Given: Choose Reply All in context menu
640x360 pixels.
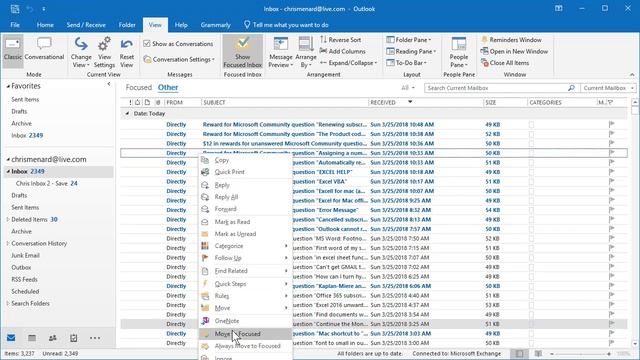Looking at the screenshot, I should coord(245,197).
